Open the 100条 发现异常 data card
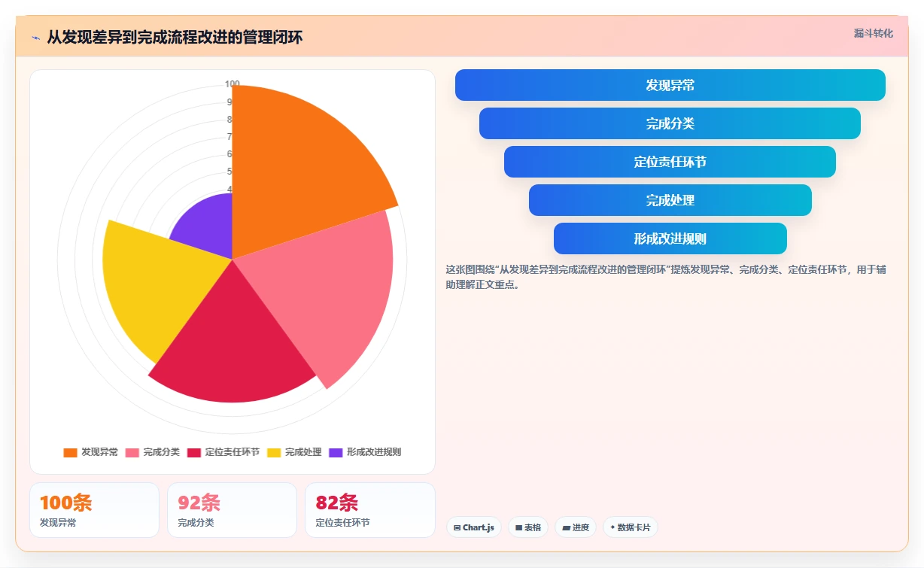 point(94,510)
